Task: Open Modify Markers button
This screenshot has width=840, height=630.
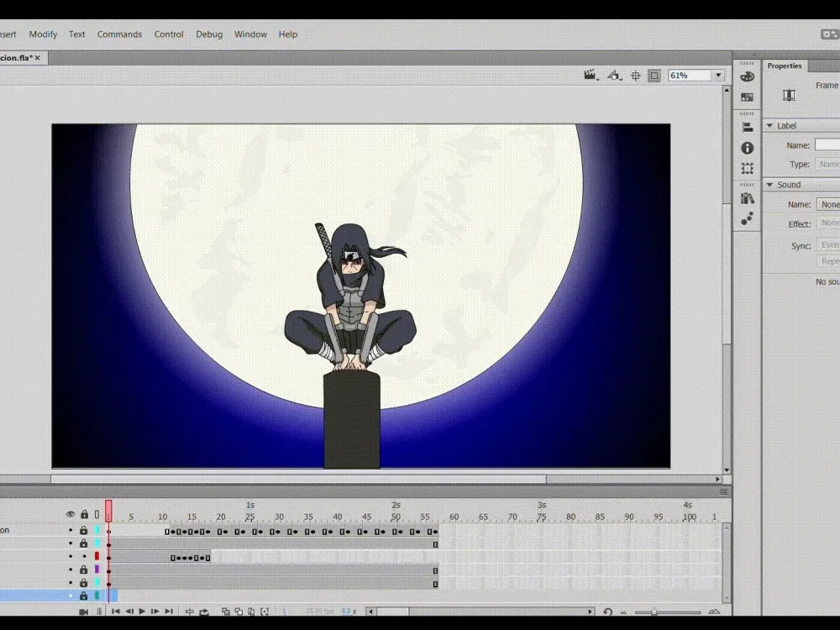Action: [x=265, y=612]
